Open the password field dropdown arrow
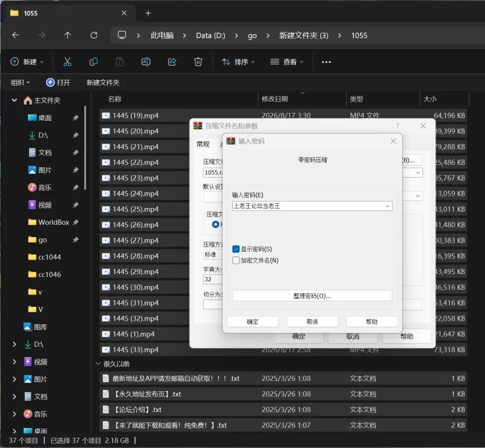Screen dimensions: 485x448 coord(387,206)
